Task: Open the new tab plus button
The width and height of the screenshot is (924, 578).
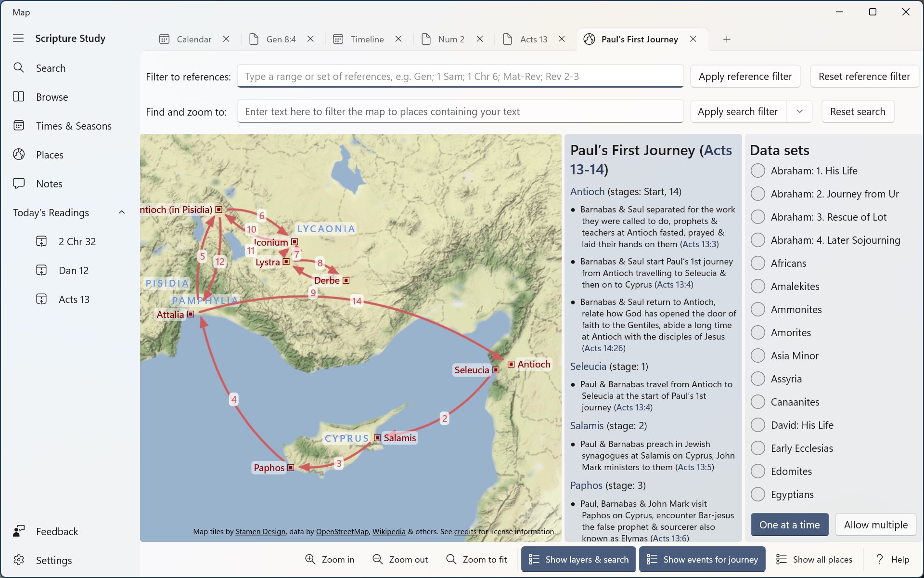Action: (727, 39)
